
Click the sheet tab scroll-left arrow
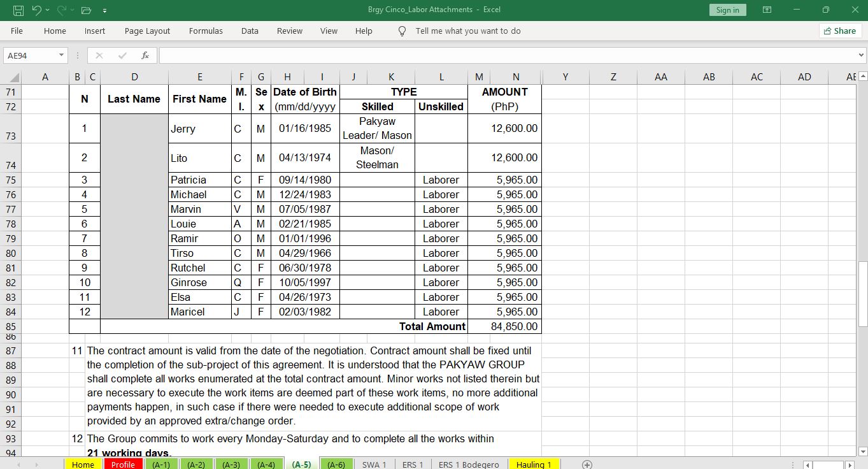18,465
